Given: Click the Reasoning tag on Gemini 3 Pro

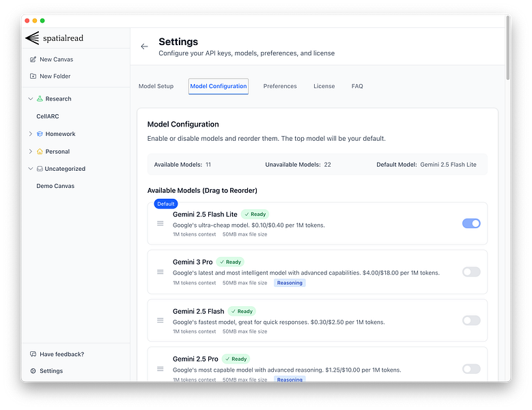Looking at the screenshot, I should tap(290, 283).
